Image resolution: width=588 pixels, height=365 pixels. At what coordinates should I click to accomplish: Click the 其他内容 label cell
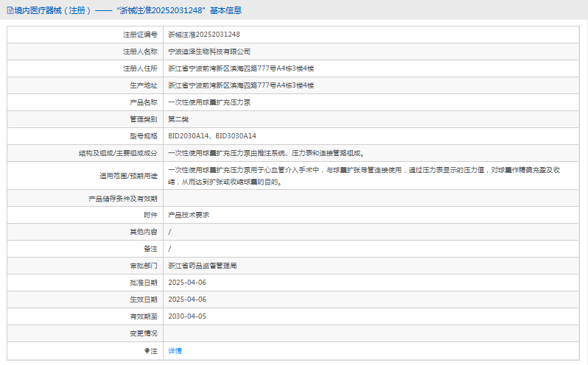pyautogui.click(x=85, y=232)
